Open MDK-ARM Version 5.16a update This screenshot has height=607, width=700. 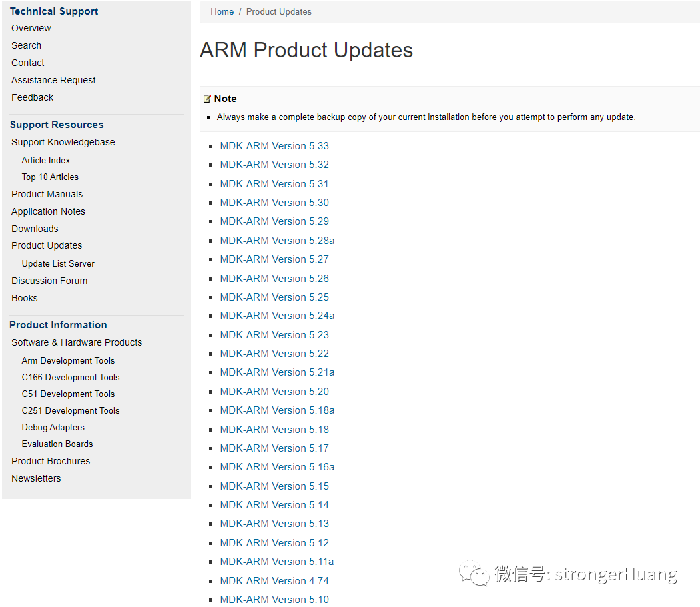tap(277, 467)
